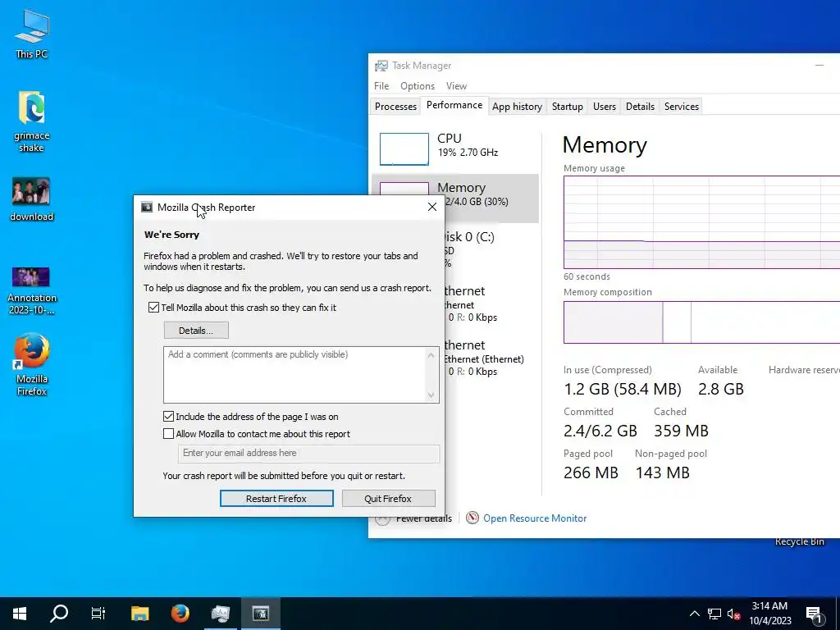Click the 266 MB Paged pool value
840x630 pixels.
coord(591,472)
